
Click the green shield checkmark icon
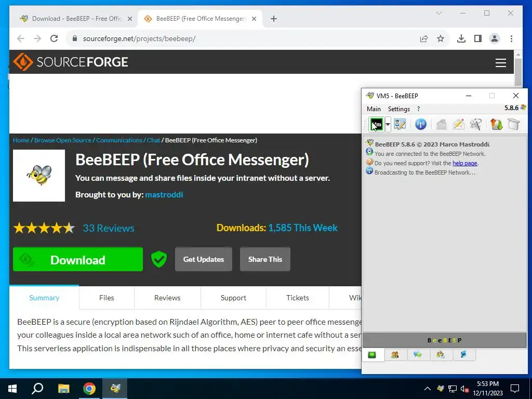(x=159, y=260)
